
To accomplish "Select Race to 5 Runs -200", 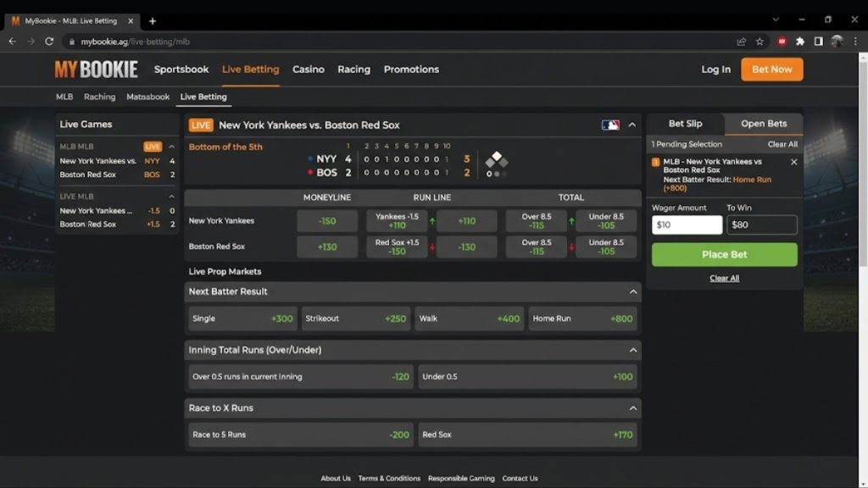I will pyautogui.click(x=301, y=435).
